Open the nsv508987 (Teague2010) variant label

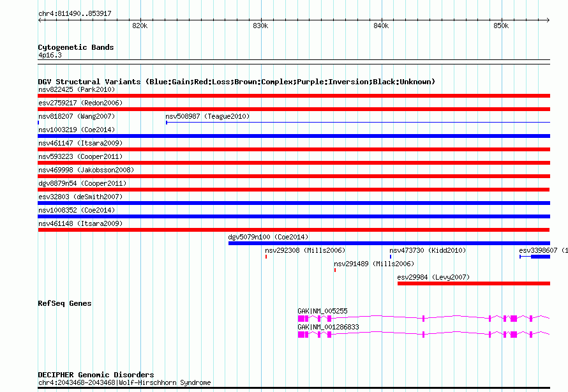[x=207, y=116]
